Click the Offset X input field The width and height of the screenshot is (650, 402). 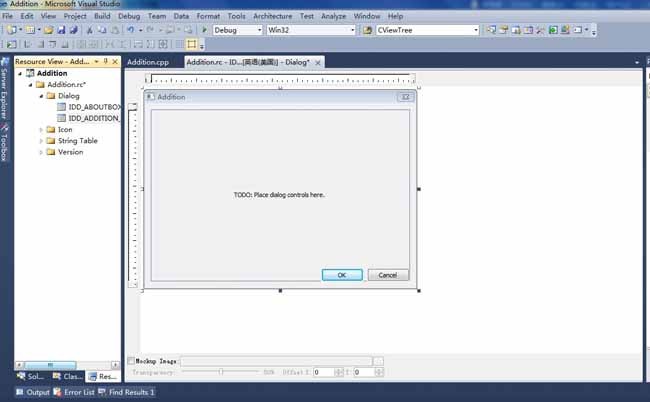pos(324,372)
